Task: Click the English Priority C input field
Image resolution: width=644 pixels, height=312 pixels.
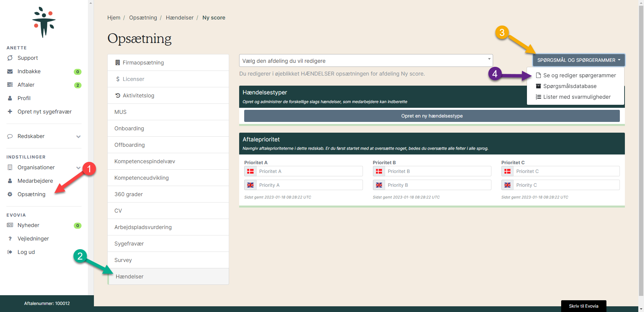Action: point(567,185)
